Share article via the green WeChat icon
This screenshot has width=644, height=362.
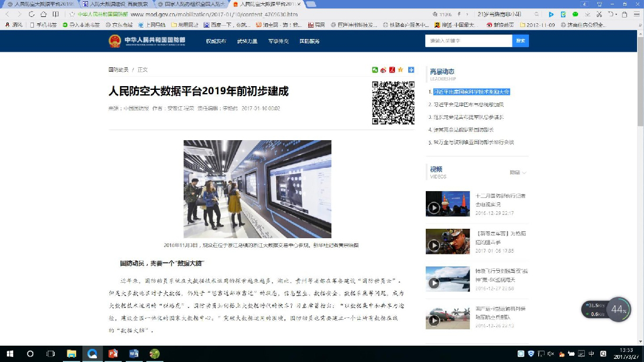coord(375,70)
